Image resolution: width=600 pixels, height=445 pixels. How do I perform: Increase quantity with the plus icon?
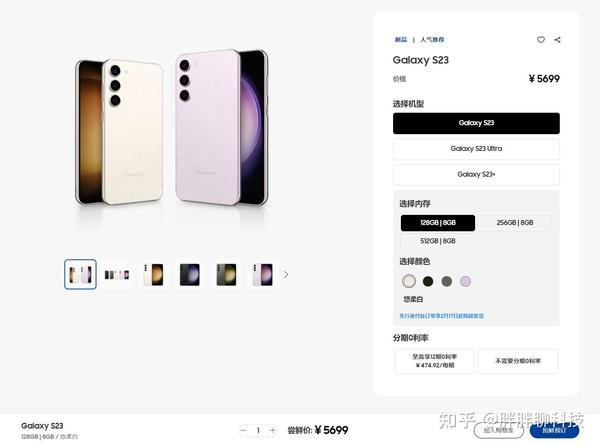(272, 430)
